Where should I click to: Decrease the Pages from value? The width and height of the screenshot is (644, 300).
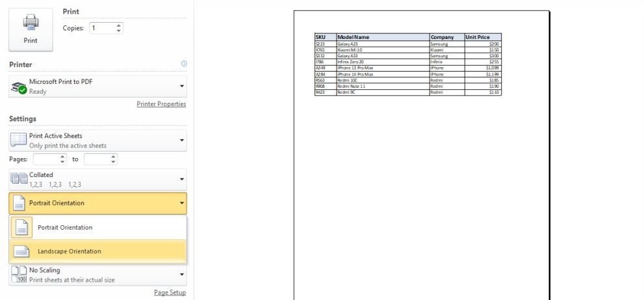click(62, 162)
